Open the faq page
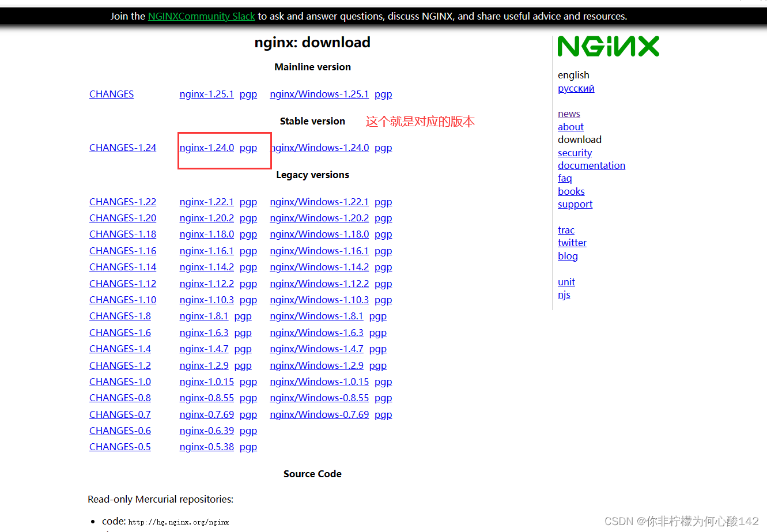767x532 pixels. coord(565,178)
